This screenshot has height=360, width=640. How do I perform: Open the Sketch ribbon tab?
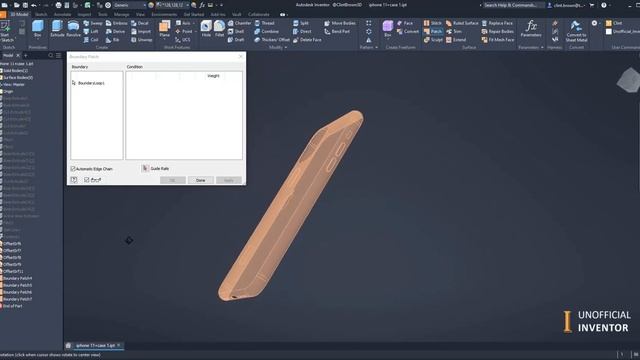click(x=40, y=14)
